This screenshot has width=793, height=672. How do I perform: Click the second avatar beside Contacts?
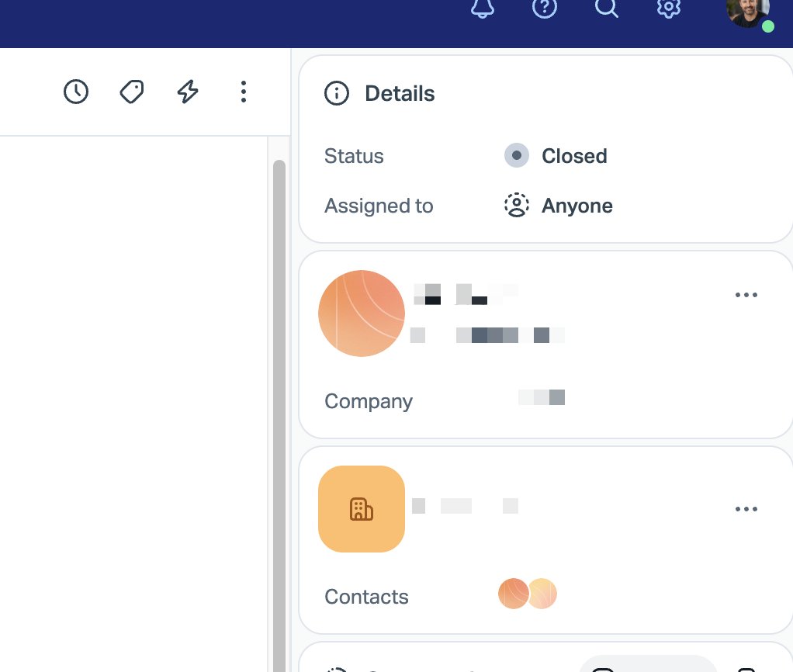click(543, 594)
